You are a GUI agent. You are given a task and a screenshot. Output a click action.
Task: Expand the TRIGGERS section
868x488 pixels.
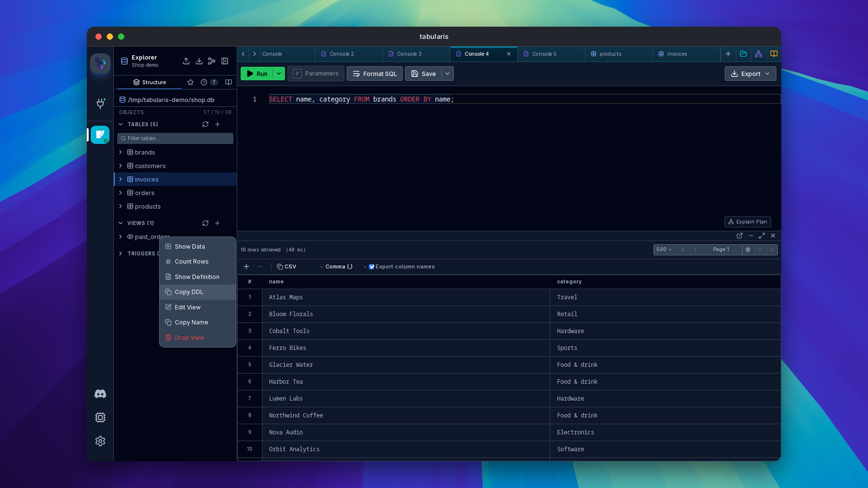121,253
